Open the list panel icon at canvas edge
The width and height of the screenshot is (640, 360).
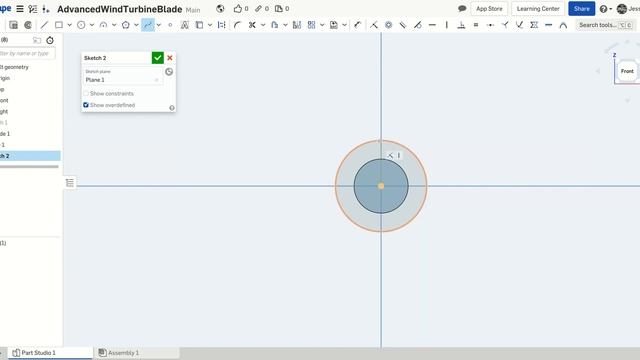tap(70, 182)
